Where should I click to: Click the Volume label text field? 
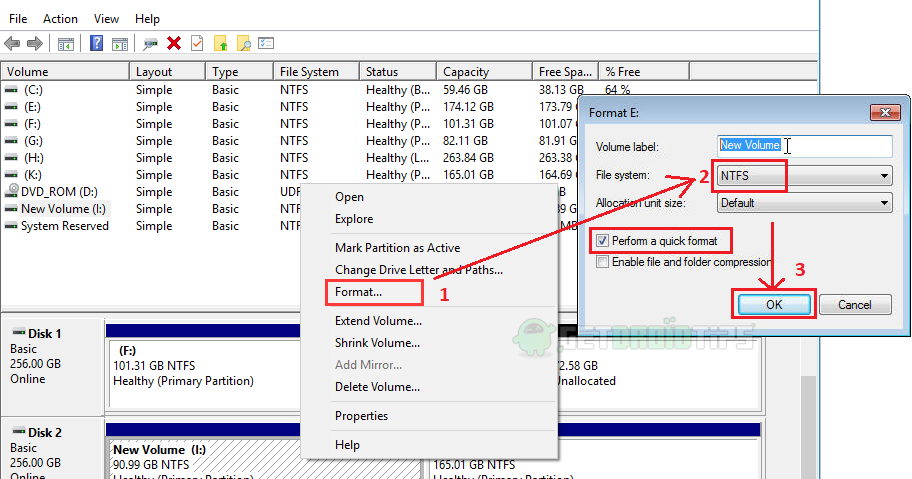pyautogui.click(x=804, y=146)
